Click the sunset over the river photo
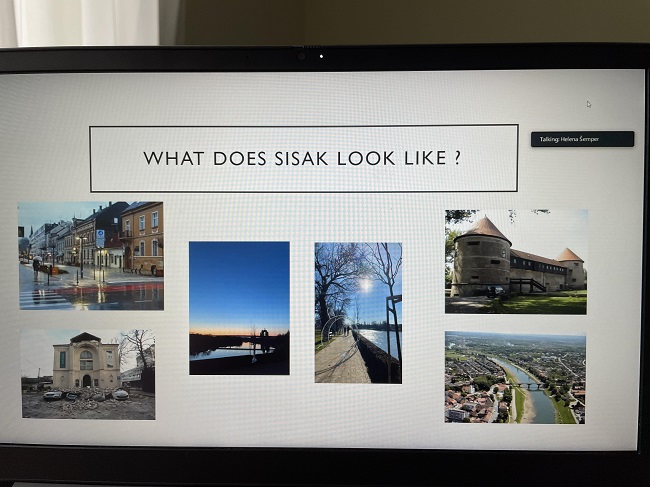This screenshot has height=487, width=650. click(x=239, y=307)
